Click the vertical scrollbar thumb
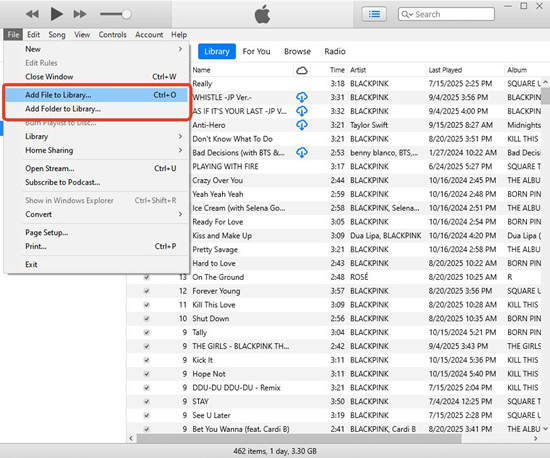550x458 pixels. coord(545,96)
